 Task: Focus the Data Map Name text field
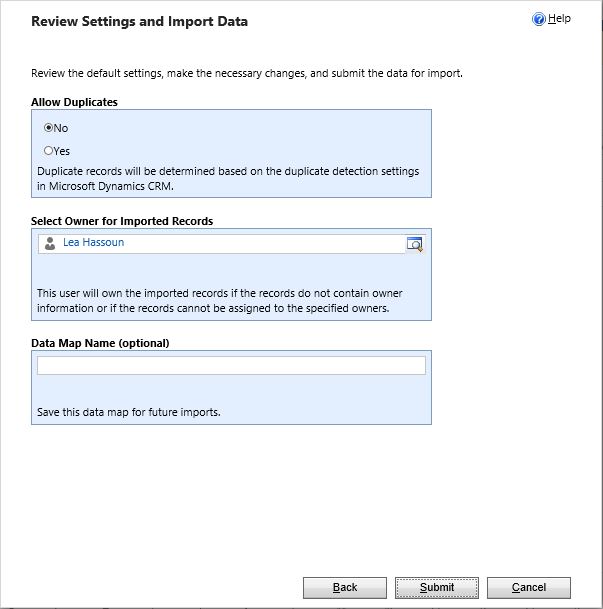231,366
